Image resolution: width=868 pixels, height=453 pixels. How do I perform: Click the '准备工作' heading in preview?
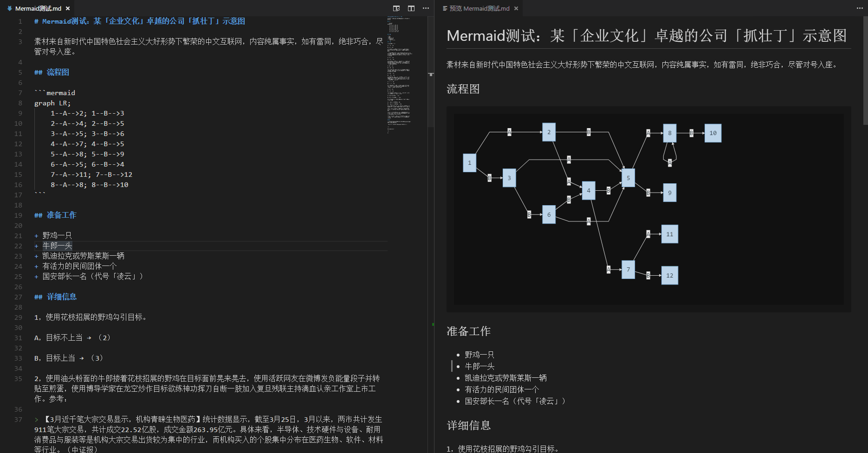pyautogui.click(x=469, y=331)
